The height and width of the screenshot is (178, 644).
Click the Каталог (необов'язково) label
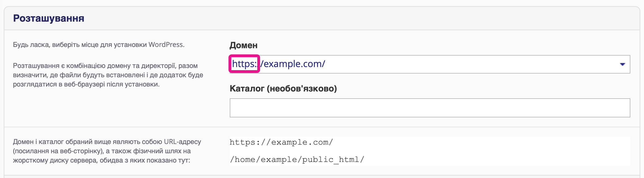(x=283, y=89)
